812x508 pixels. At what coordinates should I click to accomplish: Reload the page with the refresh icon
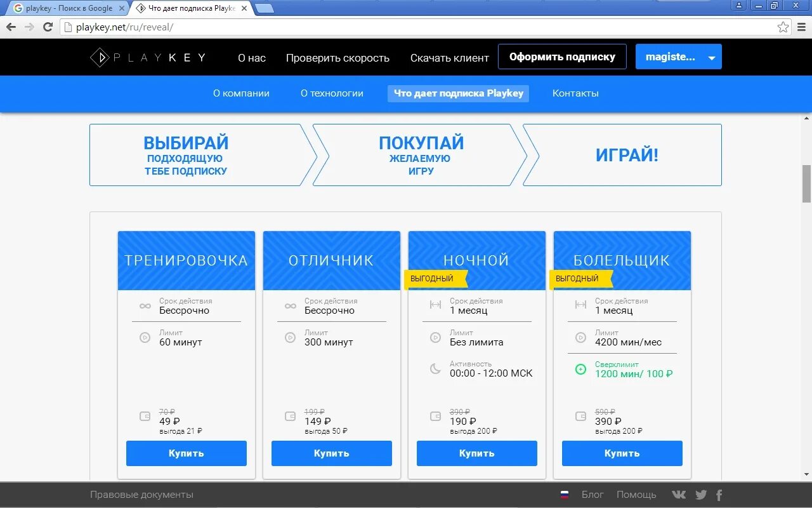click(48, 27)
